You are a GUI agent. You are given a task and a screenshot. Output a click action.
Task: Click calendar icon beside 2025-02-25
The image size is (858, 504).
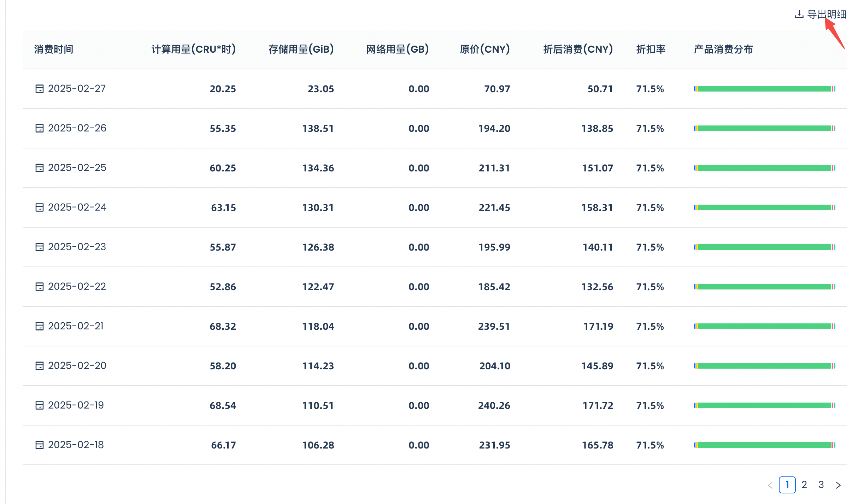[40, 168]
